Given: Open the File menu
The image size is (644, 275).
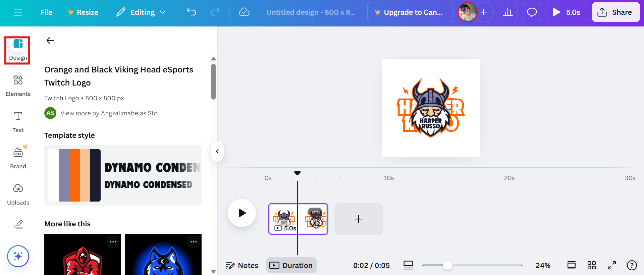Looking at the screenshot, I should 46,12.
